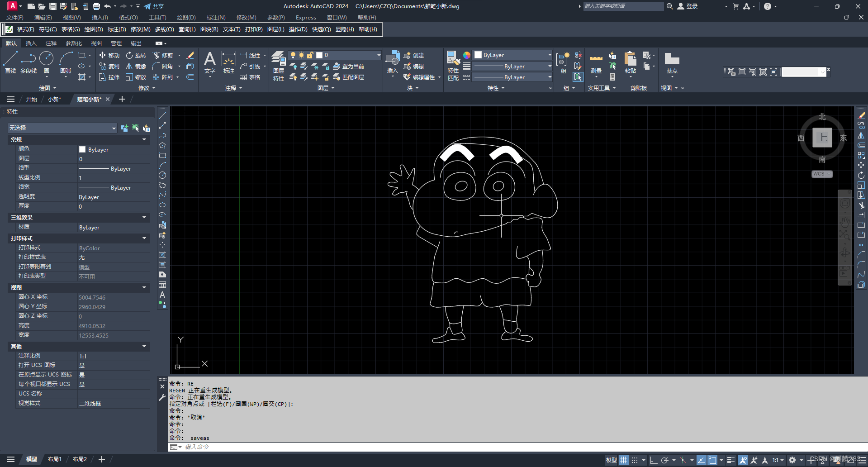
Task: Click the Quick Calculator icon
Action: [612, 77]
